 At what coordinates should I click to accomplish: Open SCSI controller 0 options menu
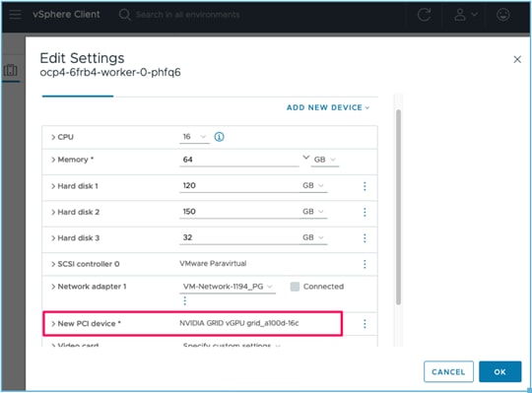tap(365, 264)
